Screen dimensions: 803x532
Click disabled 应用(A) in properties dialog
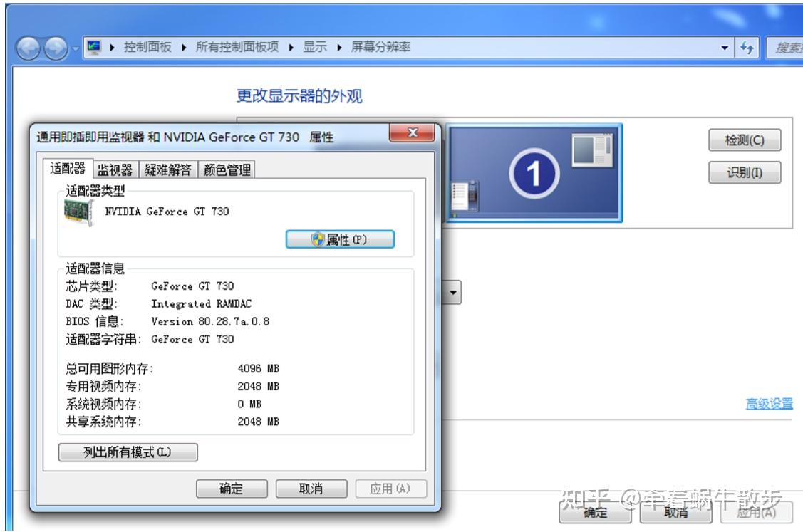[x=390, y=489]
